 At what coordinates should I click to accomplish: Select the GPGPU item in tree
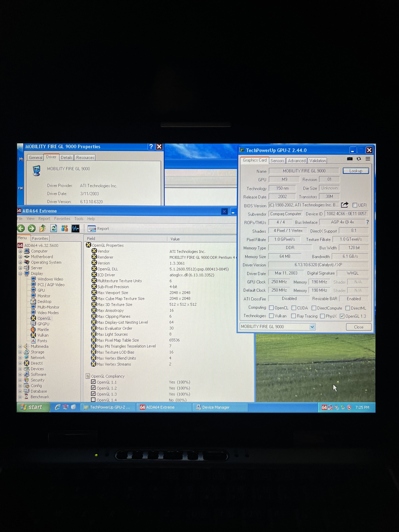coord(43,324)
